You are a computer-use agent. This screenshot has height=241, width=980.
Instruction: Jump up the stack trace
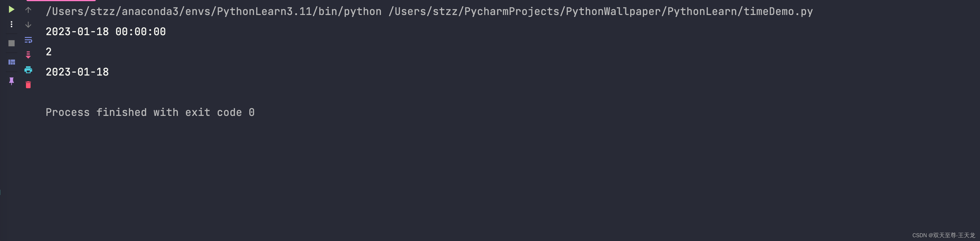coord(28,10)
